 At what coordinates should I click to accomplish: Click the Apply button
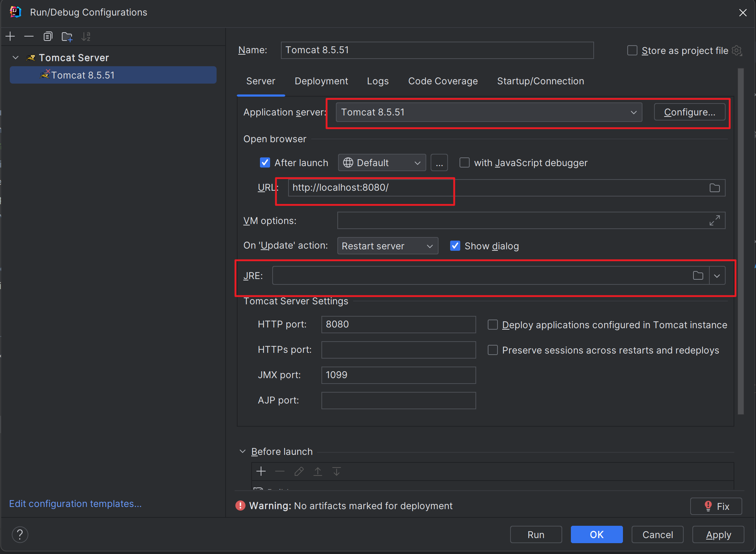click(x=718, y=534)
